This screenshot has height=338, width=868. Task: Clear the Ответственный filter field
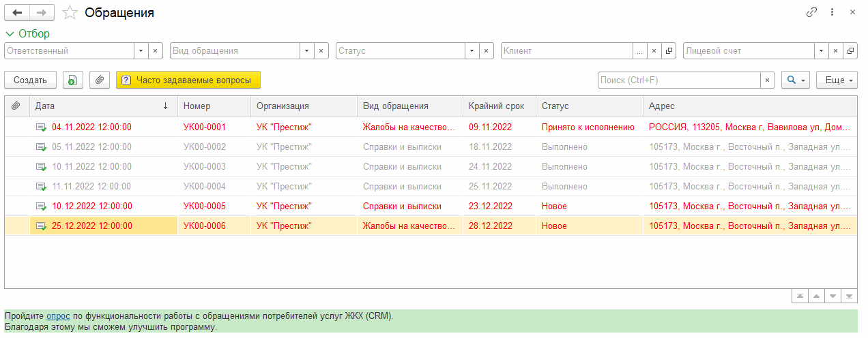156,51
